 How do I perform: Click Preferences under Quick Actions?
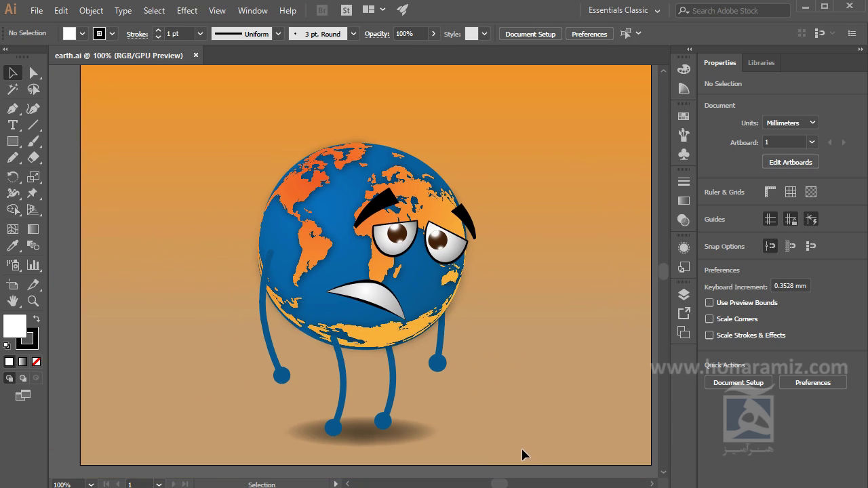812,382
